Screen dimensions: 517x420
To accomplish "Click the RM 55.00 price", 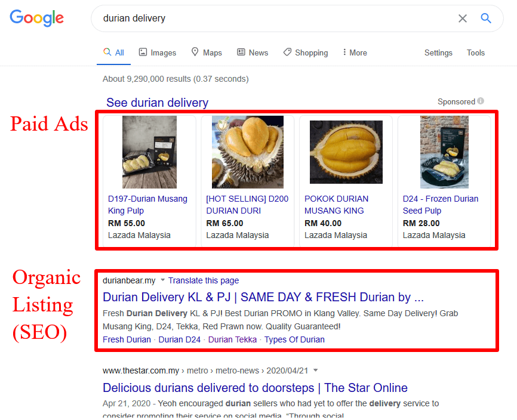I will pyautogui.click(x=127, y=223).
